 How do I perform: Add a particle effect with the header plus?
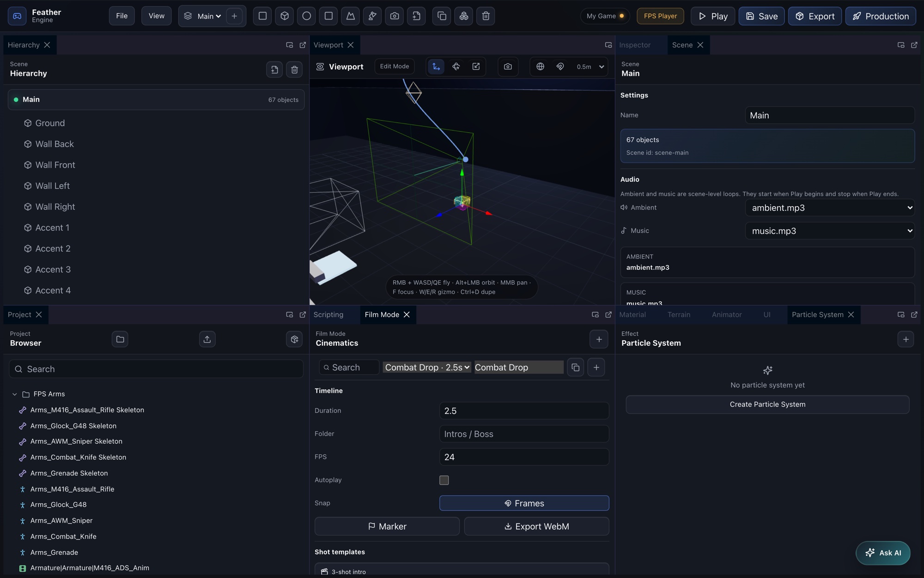coord(906,339)
